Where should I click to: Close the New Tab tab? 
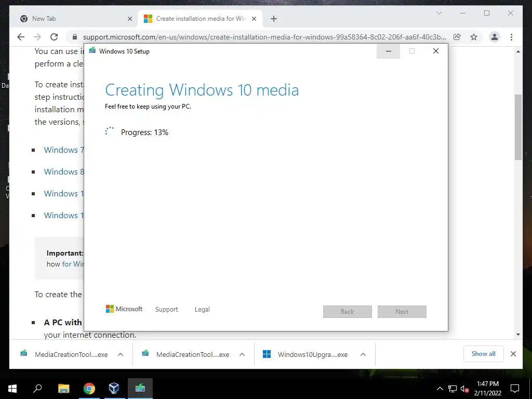point(129,19)
